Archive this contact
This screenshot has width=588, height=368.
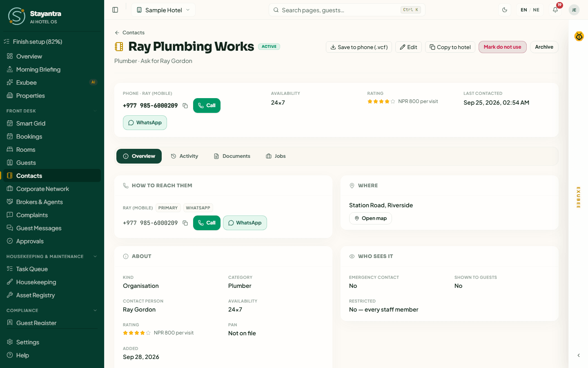pos(544,47)
